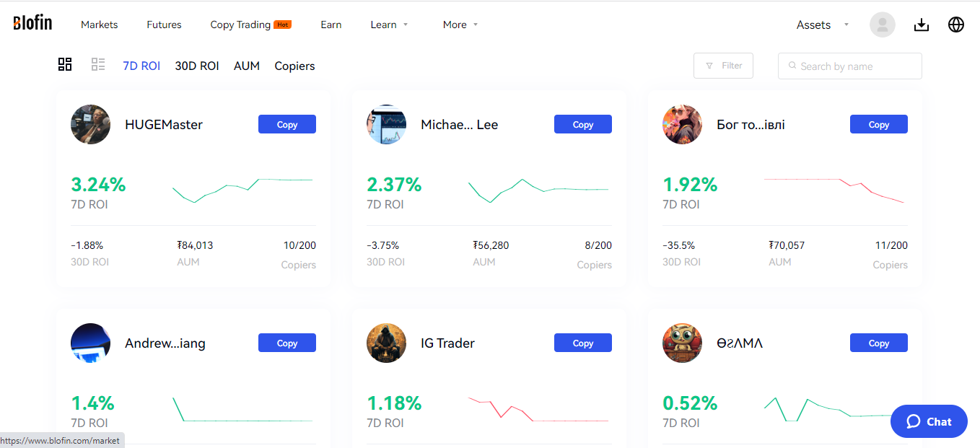View Бог то...івлі red ROI chart
The image size is (980, 448).
pyautogui.click(x=834, y=190)
